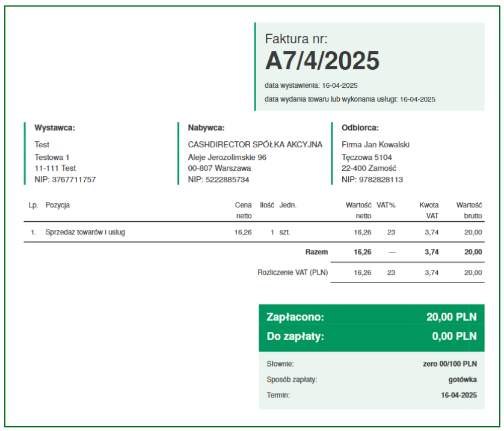
Task: Click the 'data wystawienia: 16-04-2025' line
Action: (x=311, y=85)
